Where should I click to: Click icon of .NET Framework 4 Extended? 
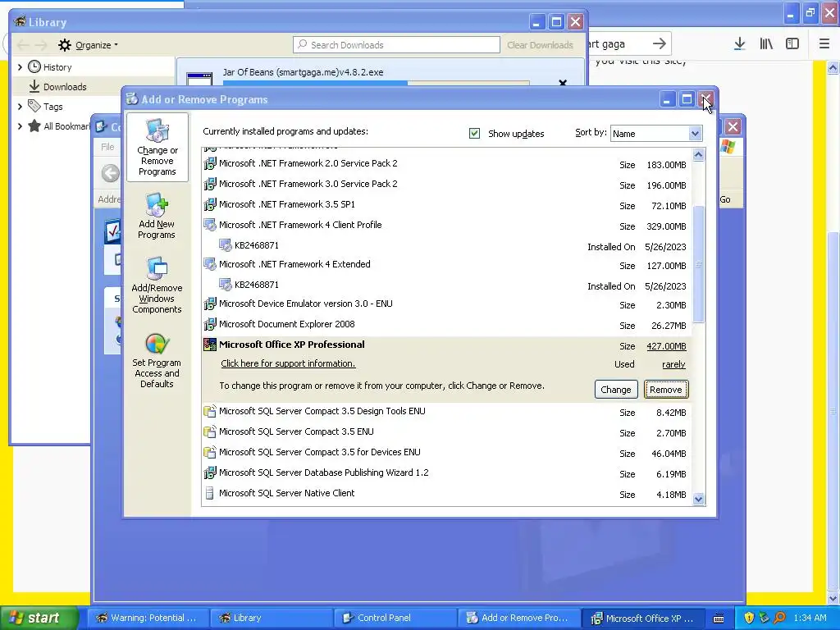click(x=210, y=265)
